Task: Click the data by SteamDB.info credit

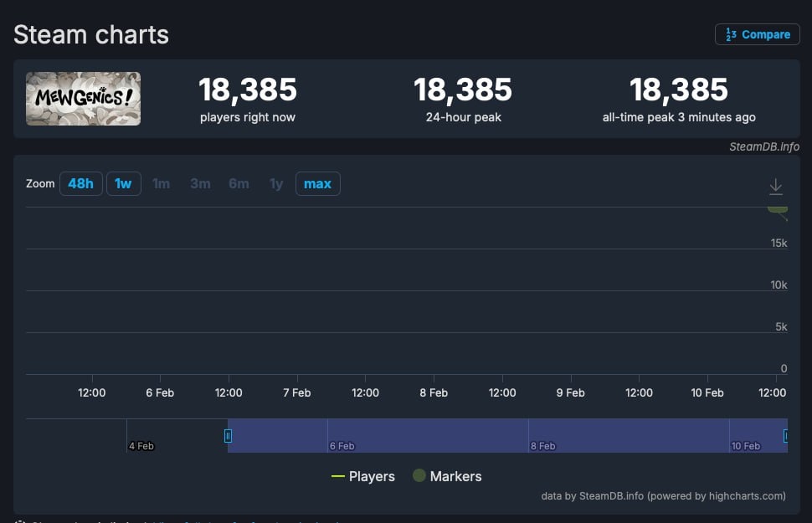Action: click(663, 496)
